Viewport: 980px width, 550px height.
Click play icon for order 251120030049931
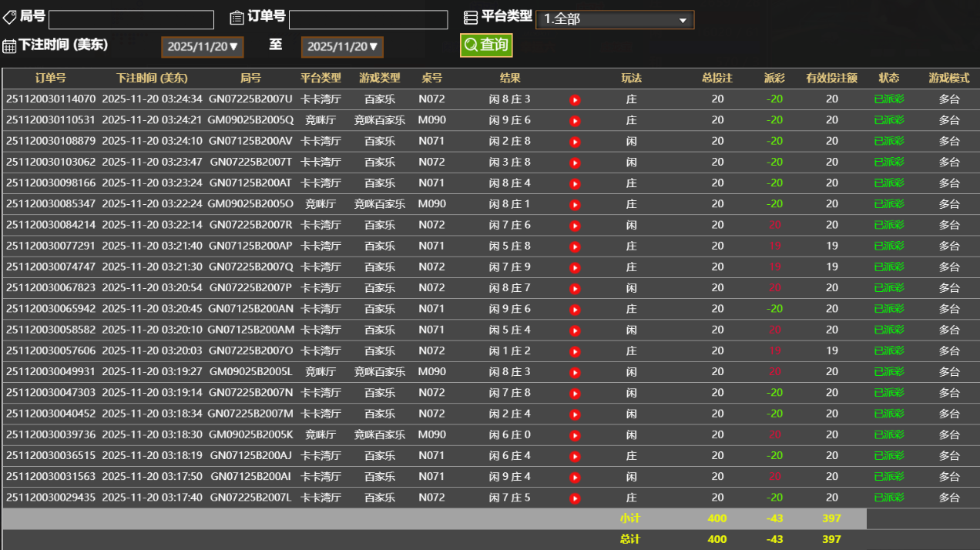[x=575, y=372]
